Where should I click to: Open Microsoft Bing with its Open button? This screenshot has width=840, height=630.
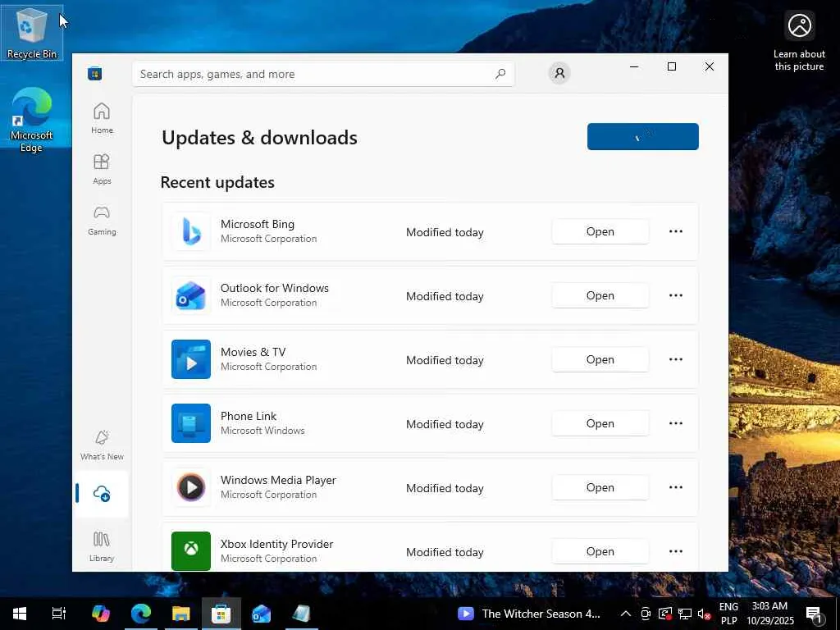click(x=600, y=231)
